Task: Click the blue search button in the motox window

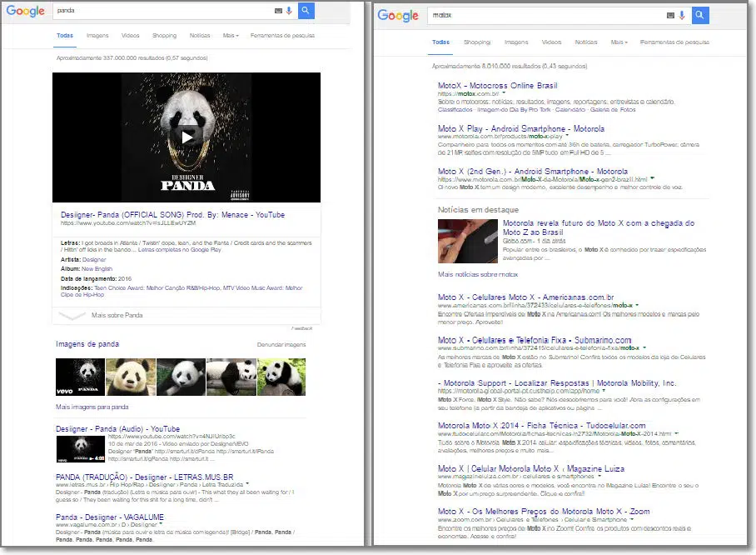Action: point(700,15)
